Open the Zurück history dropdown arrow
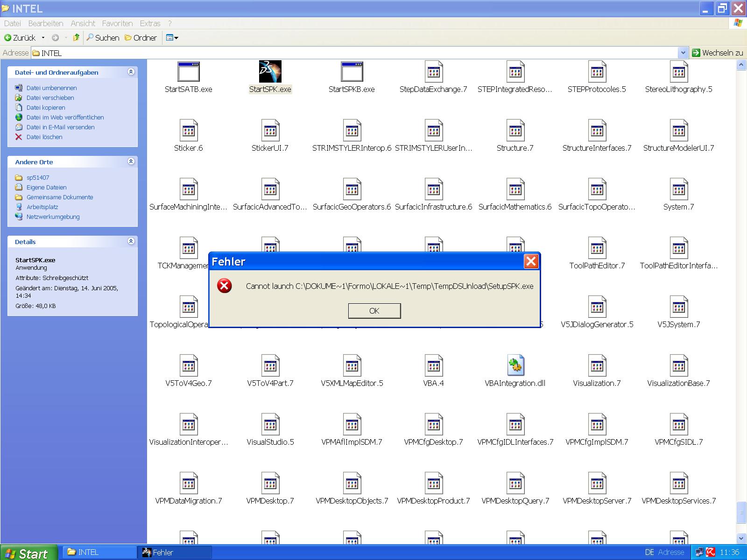747x560 pixels. tap(43, 38)
